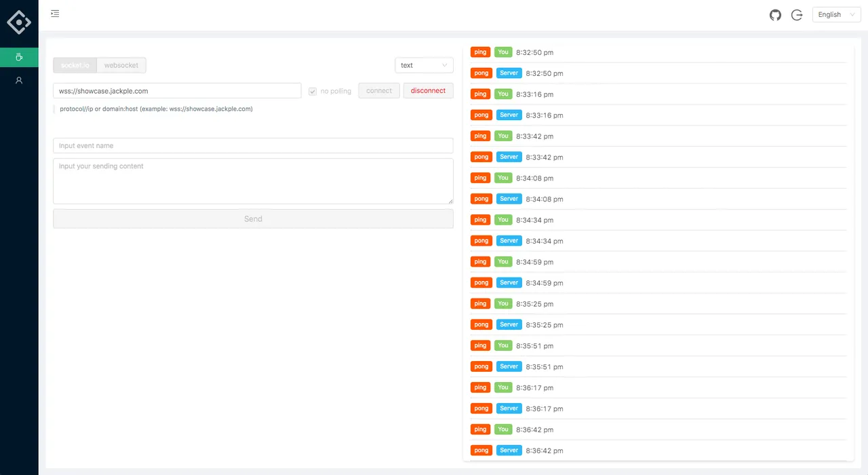
Task: Click the Server tag at 8:34:59 pm
Action: (x=509, y=282)
